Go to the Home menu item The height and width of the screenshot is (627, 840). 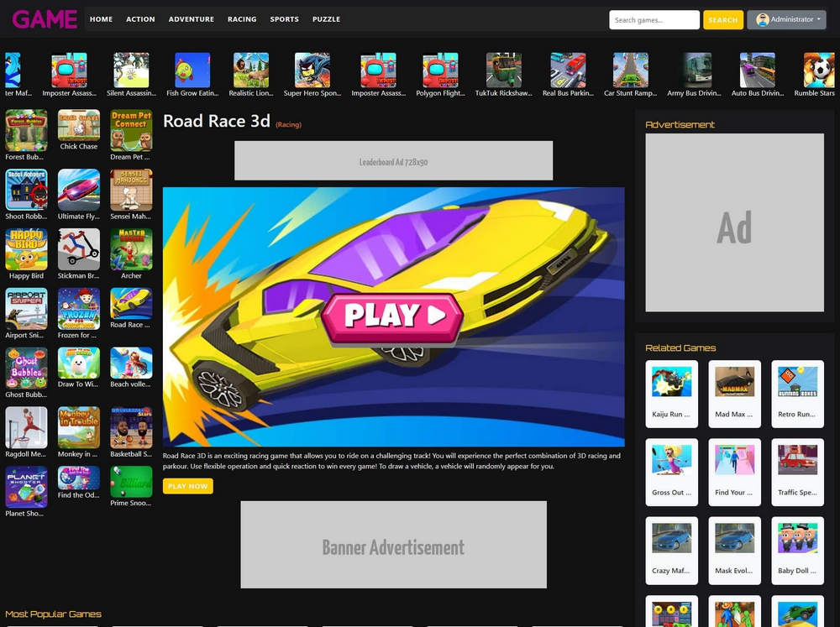102,19
